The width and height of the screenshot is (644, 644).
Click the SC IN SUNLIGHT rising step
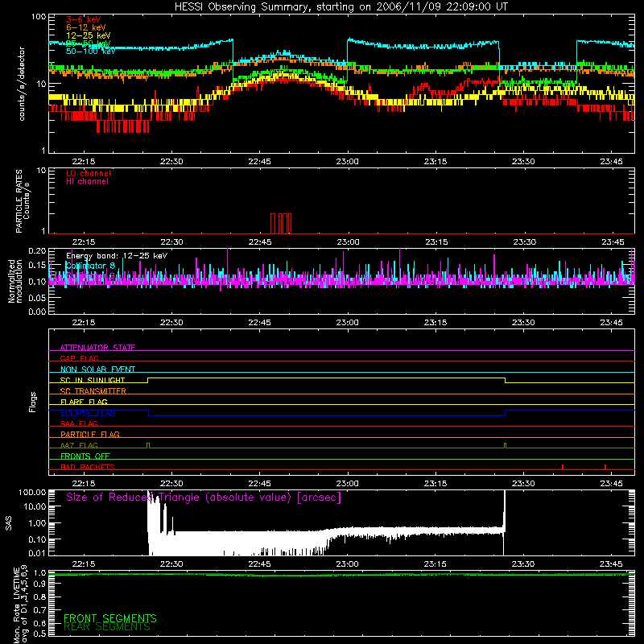coord(148,380)
